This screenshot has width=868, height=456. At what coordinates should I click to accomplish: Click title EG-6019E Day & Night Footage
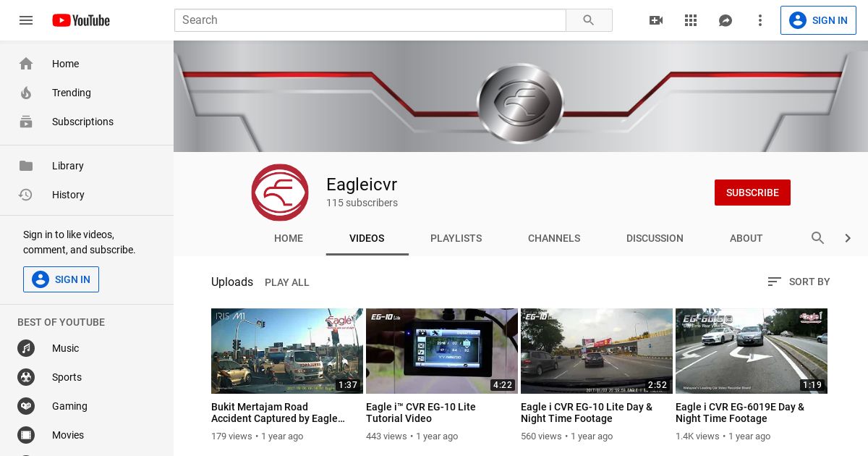tap(740, 413)
